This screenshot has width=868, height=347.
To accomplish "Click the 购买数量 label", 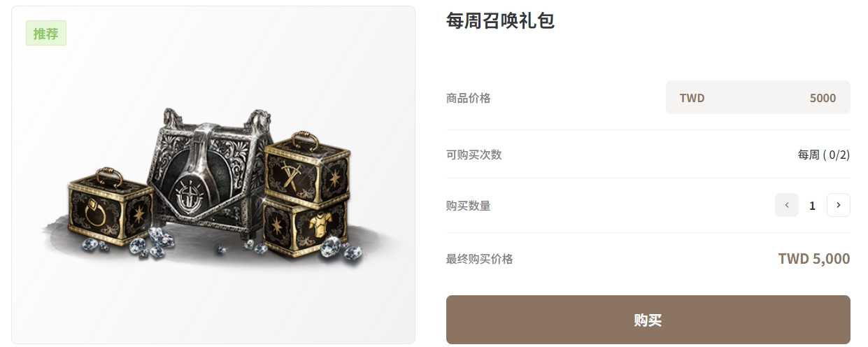I will tap(469, 206).
